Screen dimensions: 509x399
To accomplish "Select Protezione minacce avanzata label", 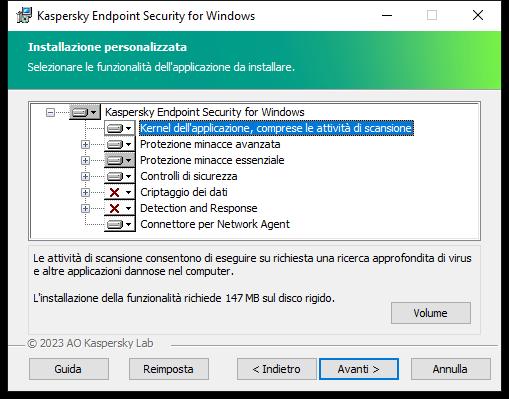I will [x=210, y=144].
